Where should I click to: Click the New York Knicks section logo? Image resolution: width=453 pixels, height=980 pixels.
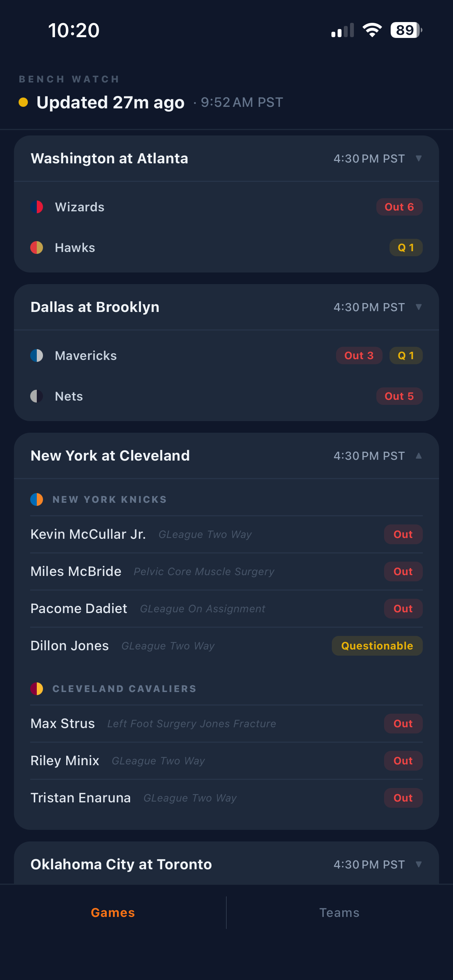click(37, 499)
